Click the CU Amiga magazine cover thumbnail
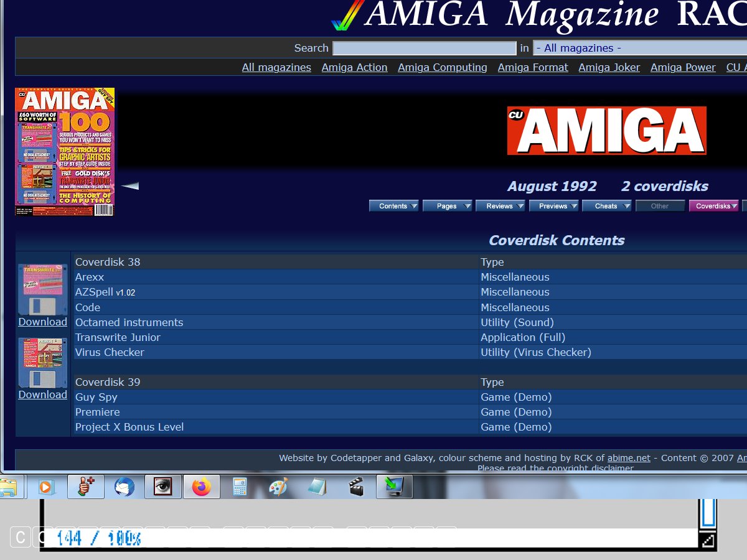Viewport: 747px width, 560px height. [x=65, y=152]
